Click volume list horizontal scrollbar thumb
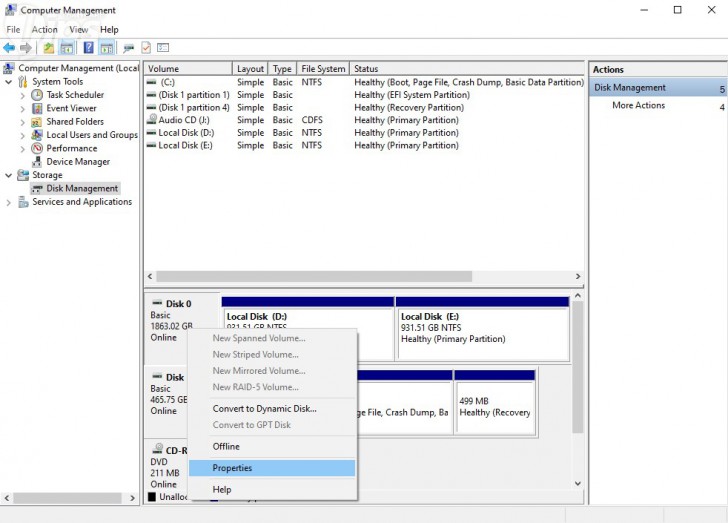Screen dimensions: 728x523 (x=314, y=276)
